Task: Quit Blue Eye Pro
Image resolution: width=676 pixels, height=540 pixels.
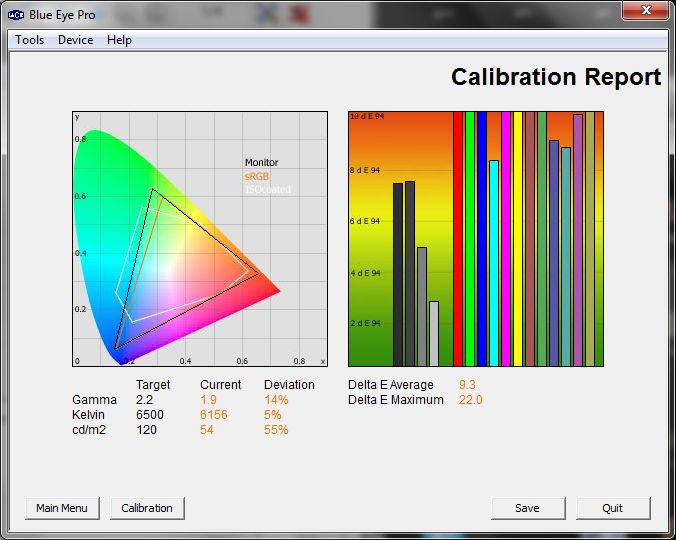Action: 613,508
